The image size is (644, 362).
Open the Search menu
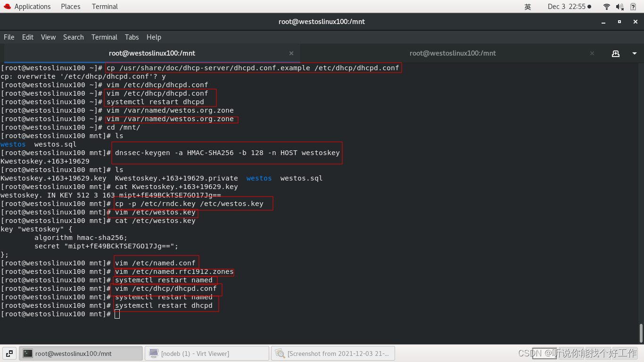[x=74, y=37]
